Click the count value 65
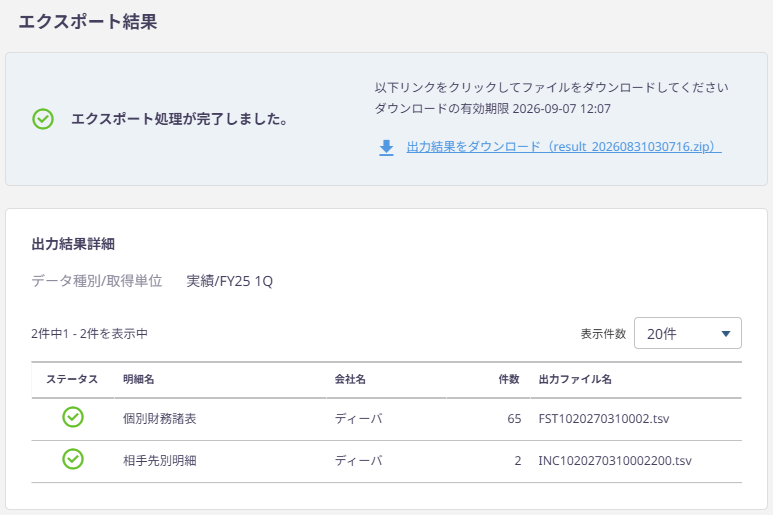Screen dimensions: 773x515 coord(514,419)
